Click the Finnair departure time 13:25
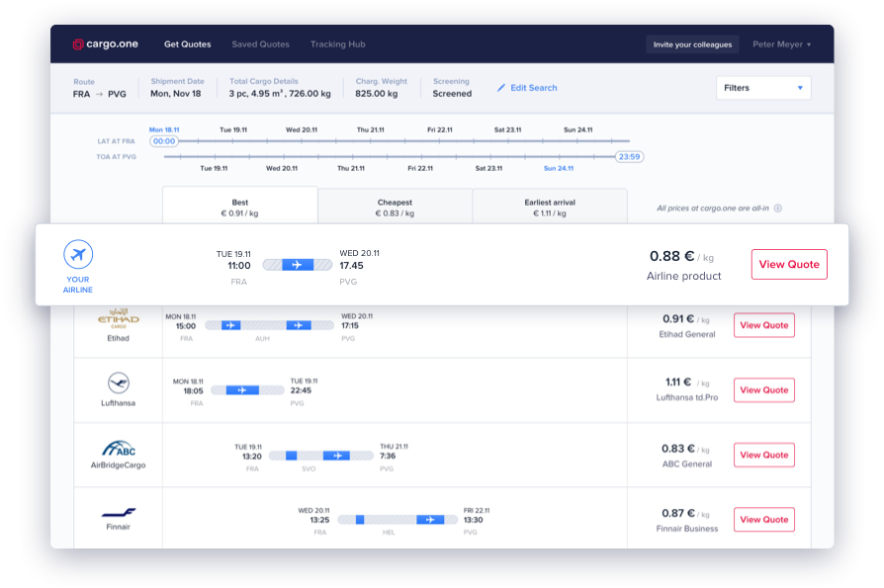The image size is (884, 588). [x=319, y=520]
